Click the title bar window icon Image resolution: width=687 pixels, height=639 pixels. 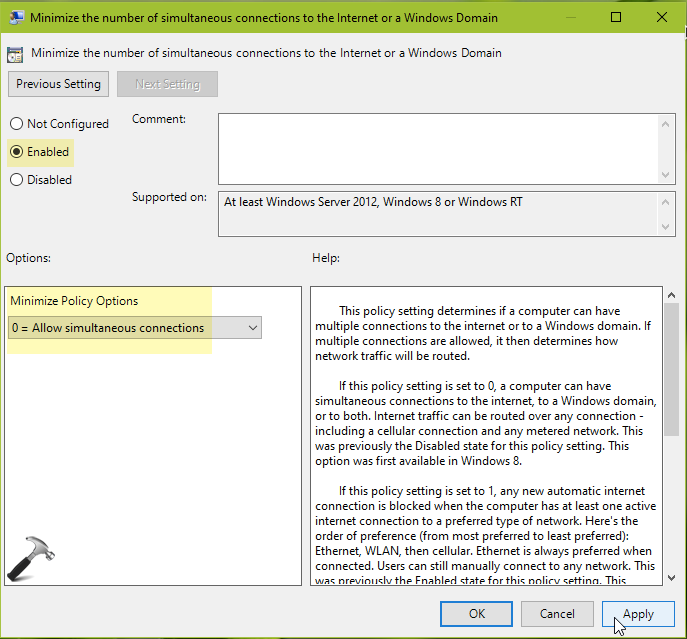coord(16,18)
